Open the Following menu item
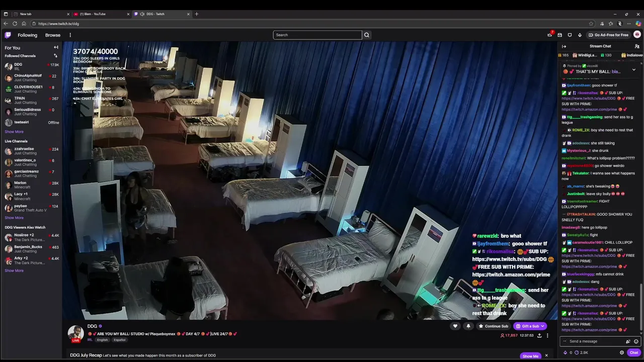644x362 pixels. tap(27, 35)
